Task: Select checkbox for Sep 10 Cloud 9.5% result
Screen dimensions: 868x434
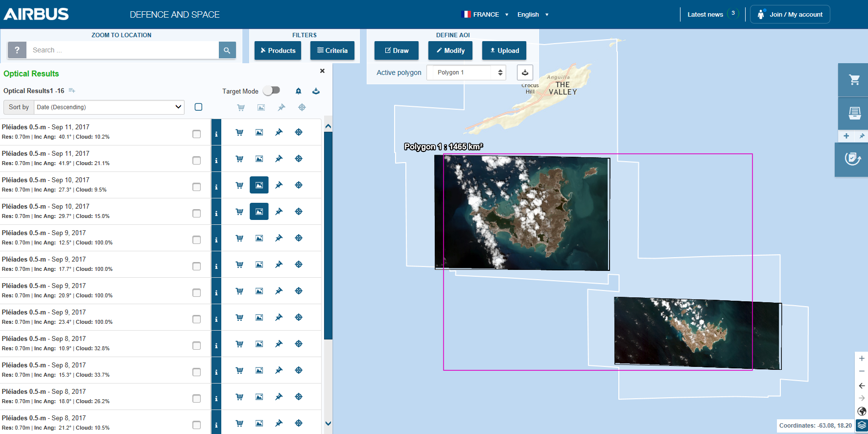Action: tap(196, 187)
